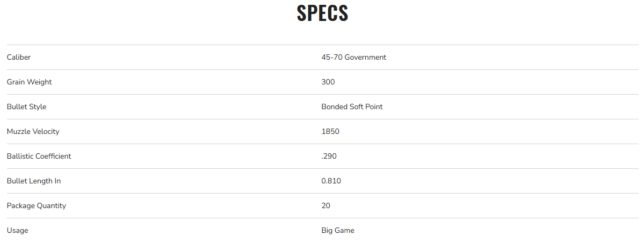Click the word 'Government' in caliber value
The height and width of the screenshot is (242, 644).
click(365, 57)
